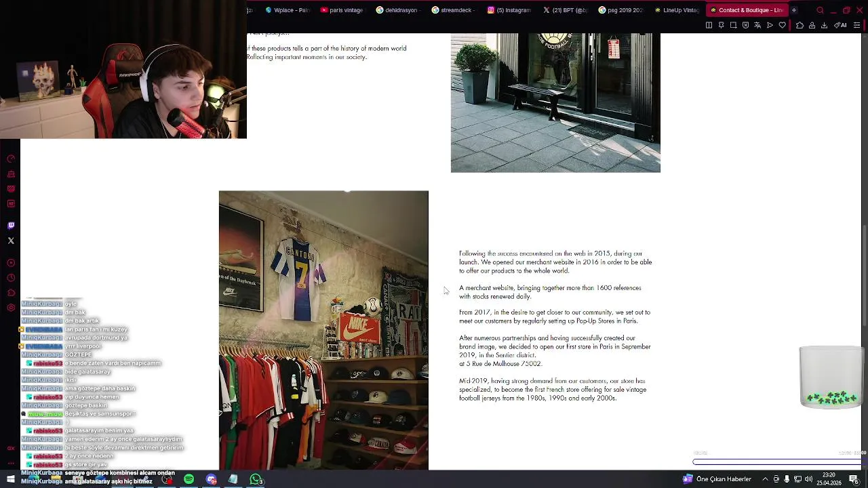The height and width of the screenshot is (488, 868).
Task: Click chat message 'vrrr liverpool'
Action: (x=83, y=346)
